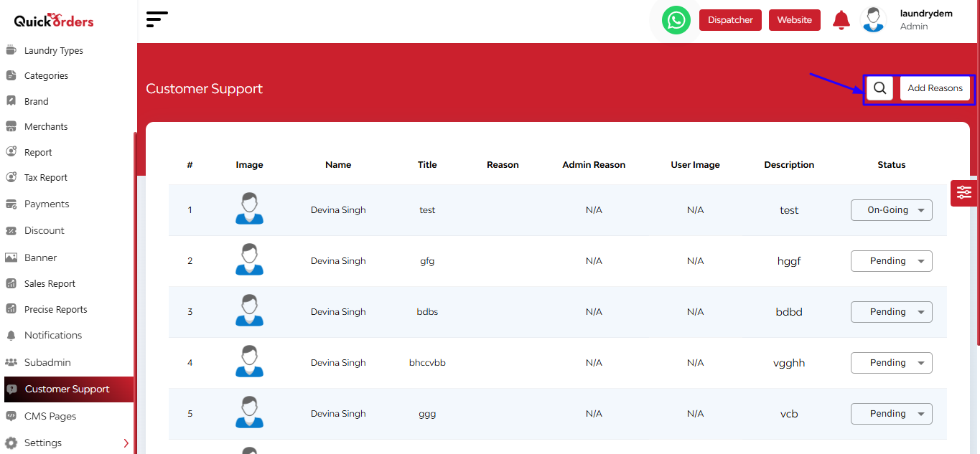Click the Add Reasons button
Viewport: 980px width, 454px height.
[935, 88]
